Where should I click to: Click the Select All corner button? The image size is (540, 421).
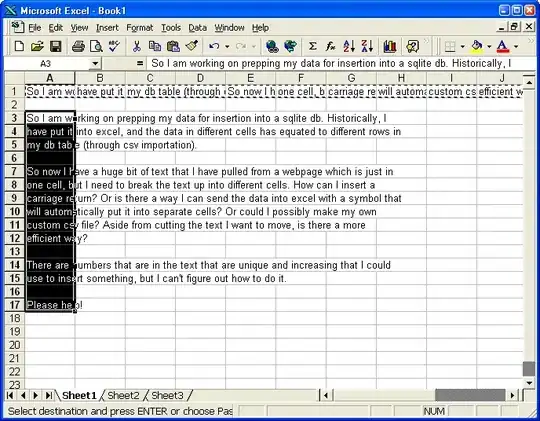pos(14,78)
